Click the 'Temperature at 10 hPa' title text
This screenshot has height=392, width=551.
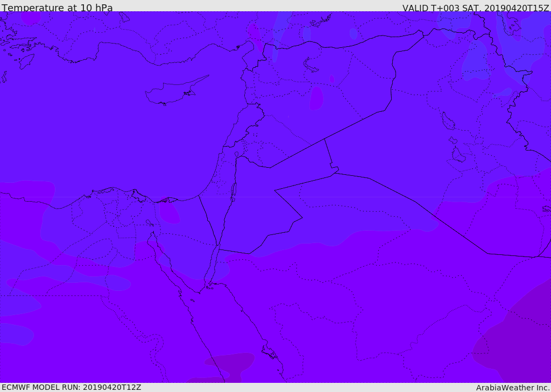pyautogui.click(x=57, y=8)
